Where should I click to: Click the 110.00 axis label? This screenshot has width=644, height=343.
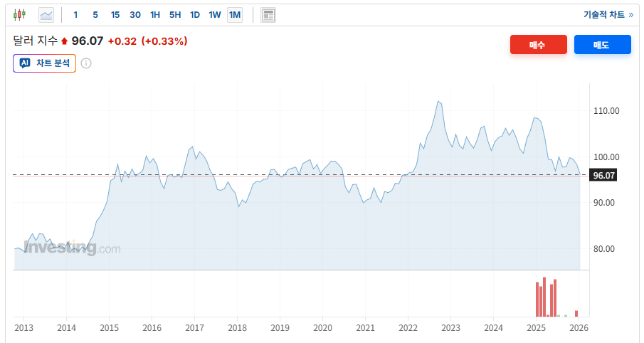click(x=606, y=111)
